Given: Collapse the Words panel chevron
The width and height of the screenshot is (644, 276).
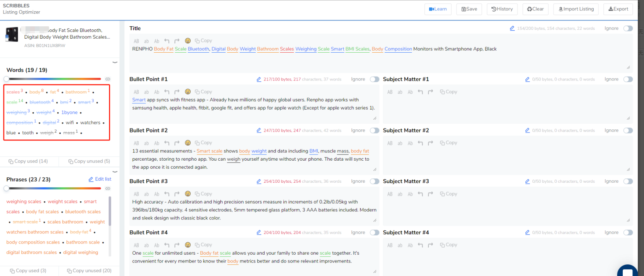Looking at the screenshot, I should tap(115, 62).
